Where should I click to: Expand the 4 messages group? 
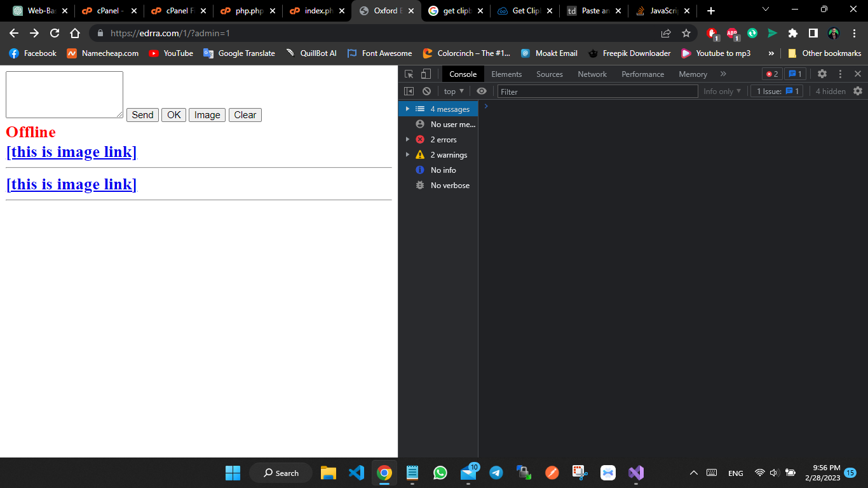coord(407,109)
